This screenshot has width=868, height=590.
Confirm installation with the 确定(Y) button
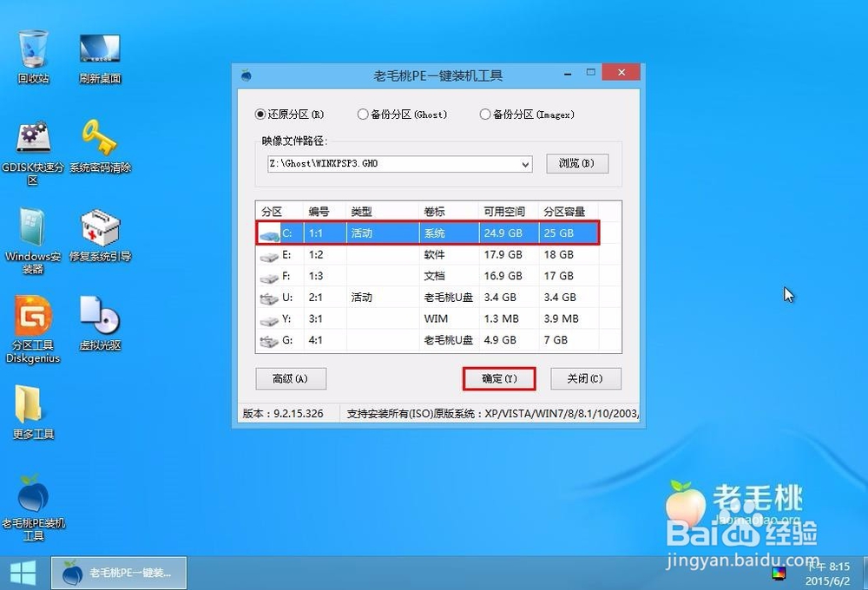coord(499,378)
